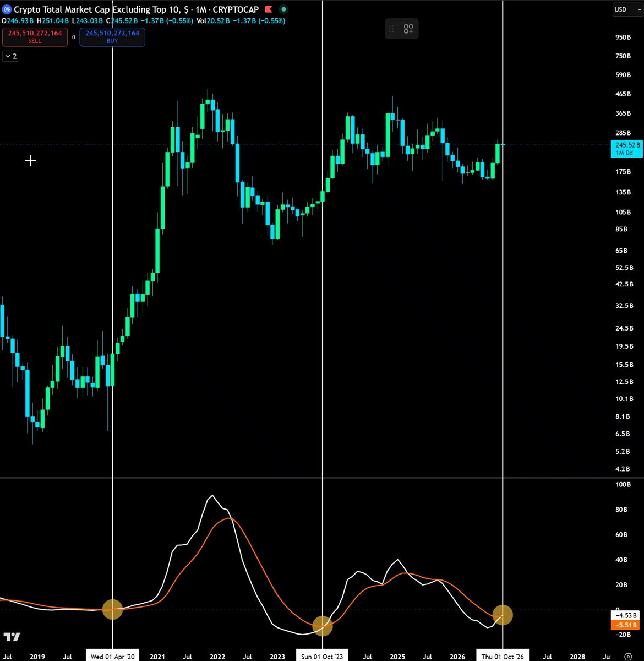Click the Wed 01 Apr '20 date label
This screenshot has width=644, height=661.
112,657
